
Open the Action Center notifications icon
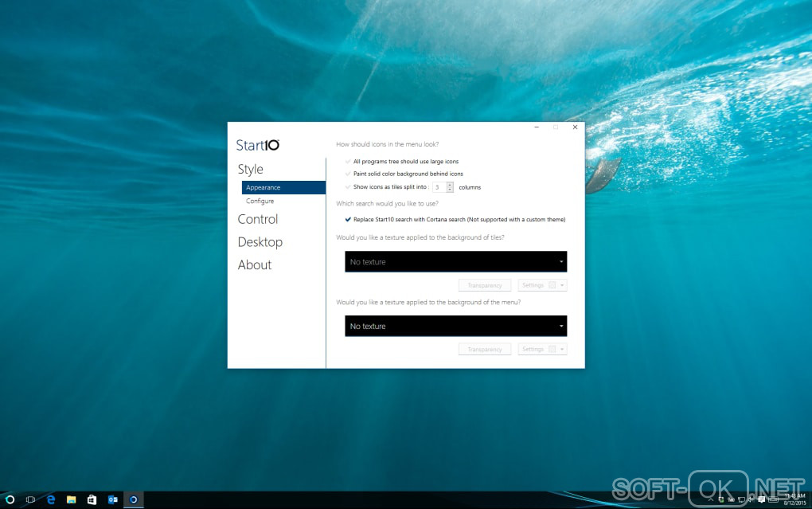pos(761,499)
